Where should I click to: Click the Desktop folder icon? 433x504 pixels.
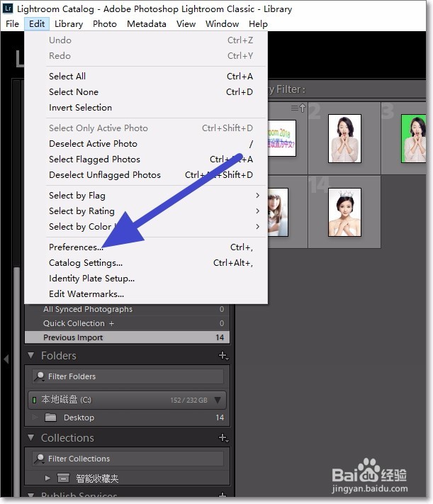click(50, 418)
